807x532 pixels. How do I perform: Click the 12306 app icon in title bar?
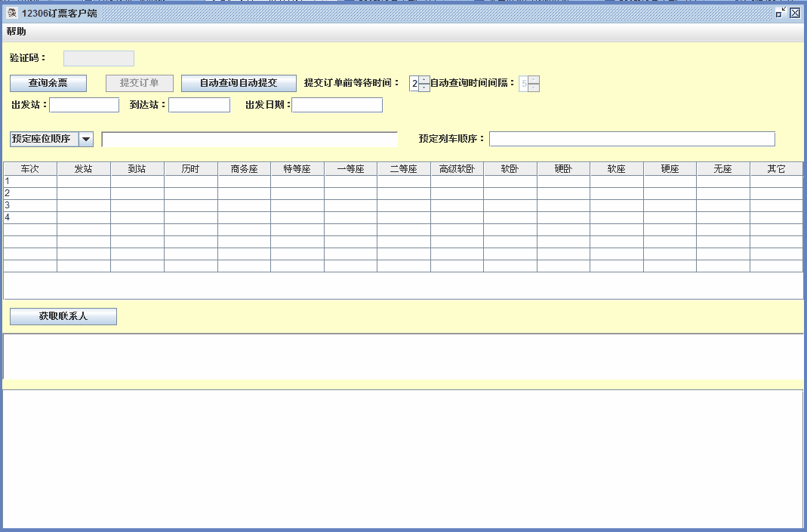coord(12,13)
